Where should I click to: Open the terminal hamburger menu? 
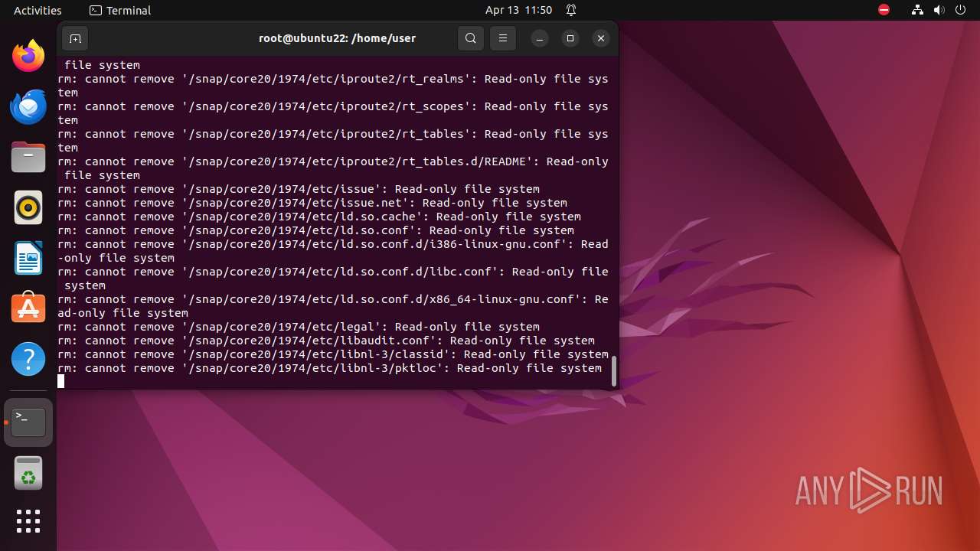(x=503, y=38)
